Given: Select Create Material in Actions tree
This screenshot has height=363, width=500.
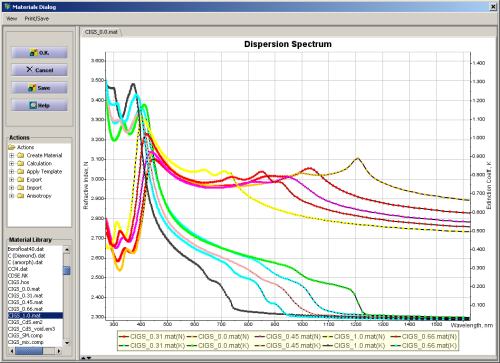Looking at the screenshot, I should click(x=44, y=155).
